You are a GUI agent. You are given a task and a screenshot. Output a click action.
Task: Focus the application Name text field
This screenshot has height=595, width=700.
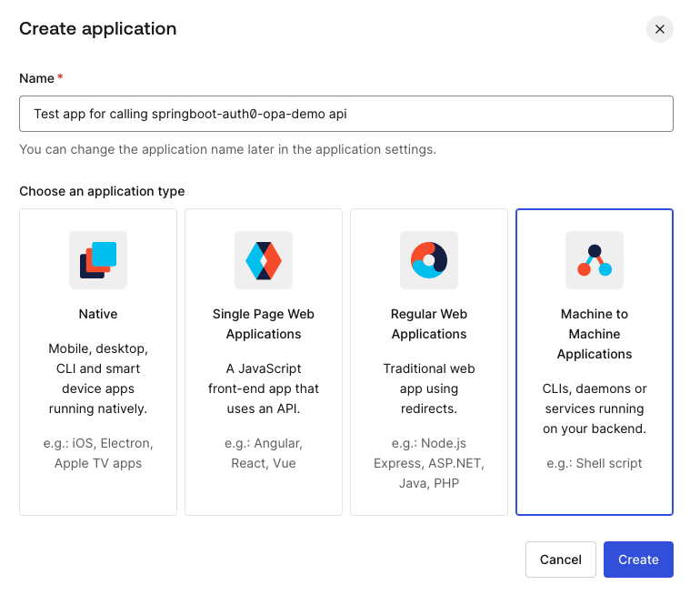pyautogui.click(x=346, y=114)
